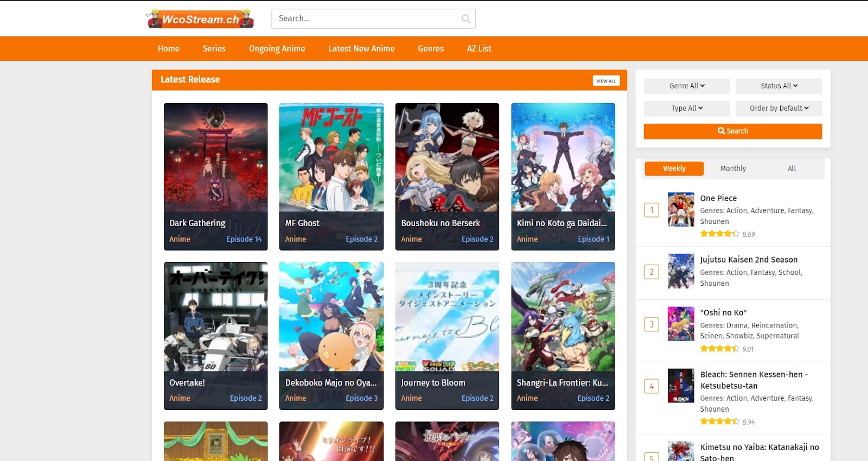Viewport: 868px width, 461px height.
Task: Click the rank 1 number badge
Action: [652, 210]
